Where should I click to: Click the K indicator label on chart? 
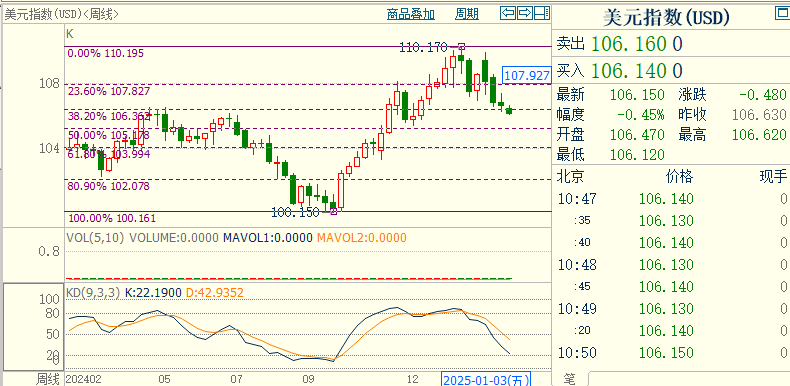coord(70,34)
